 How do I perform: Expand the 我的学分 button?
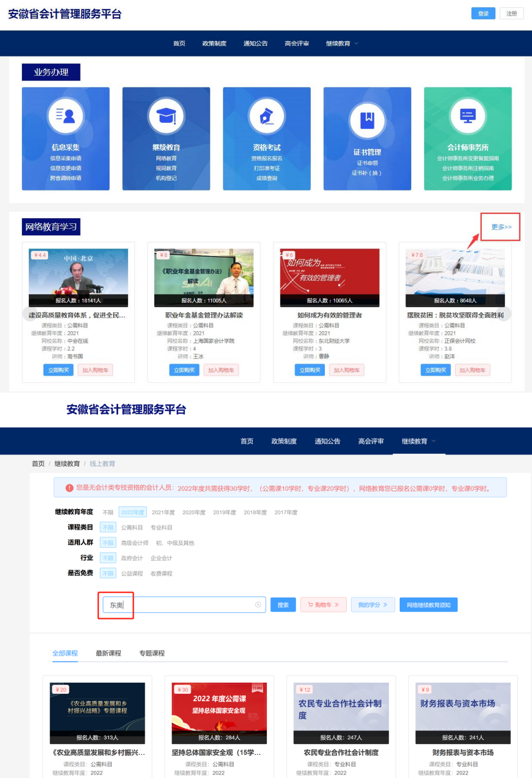pos(372,605)
